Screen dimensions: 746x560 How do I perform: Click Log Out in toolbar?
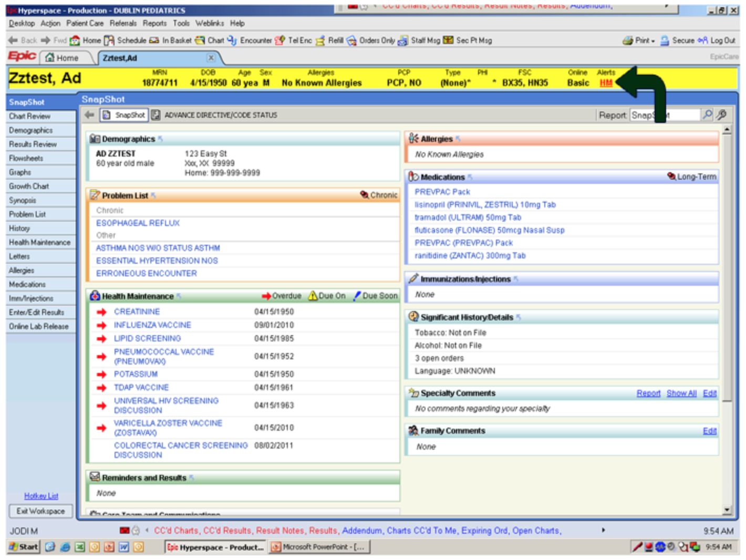717,40
